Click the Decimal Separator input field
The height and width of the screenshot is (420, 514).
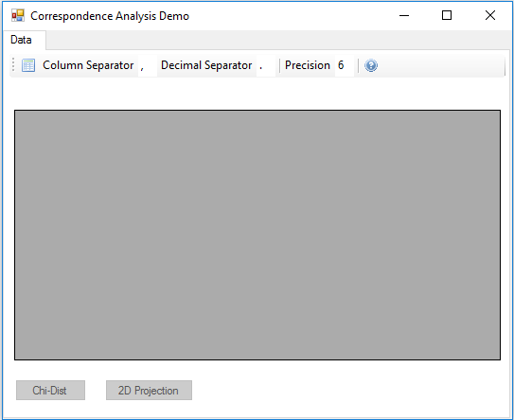(x=266, y=65)
